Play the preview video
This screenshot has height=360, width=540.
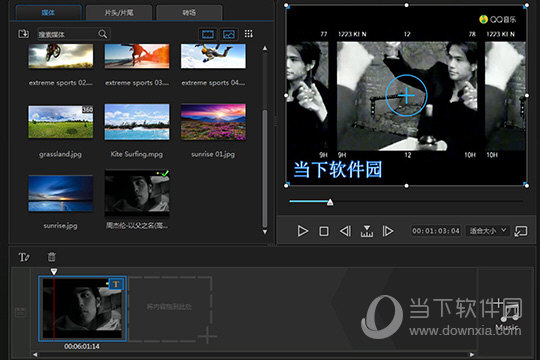point(302,231)
